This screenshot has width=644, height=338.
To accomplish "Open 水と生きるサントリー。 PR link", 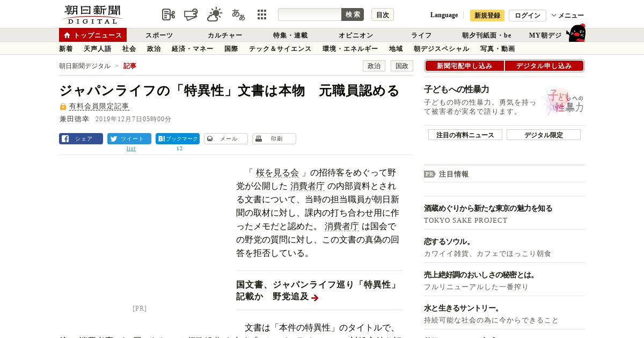I will coord(463,308).
